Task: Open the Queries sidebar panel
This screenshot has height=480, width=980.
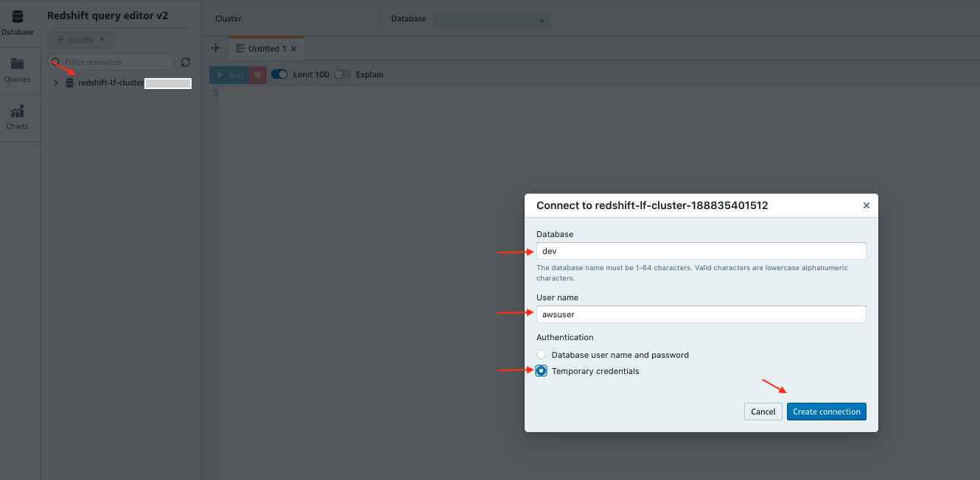Action: pos(17,70)
